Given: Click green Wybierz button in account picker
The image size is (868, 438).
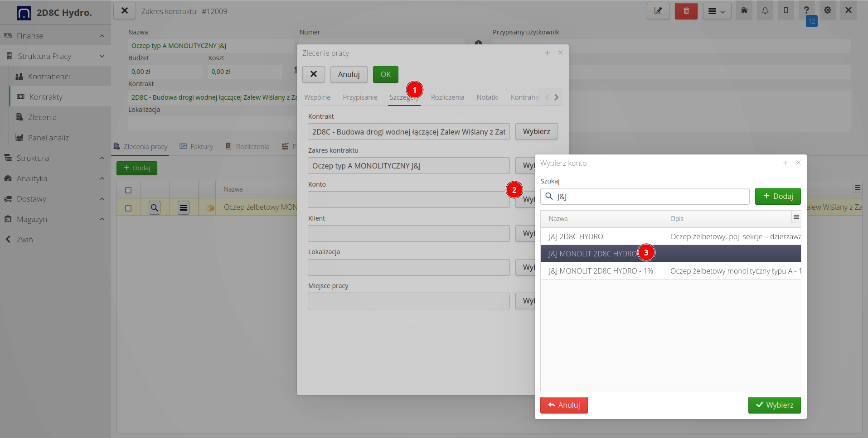Looking at the screenshot, I should tap(774, 405).
